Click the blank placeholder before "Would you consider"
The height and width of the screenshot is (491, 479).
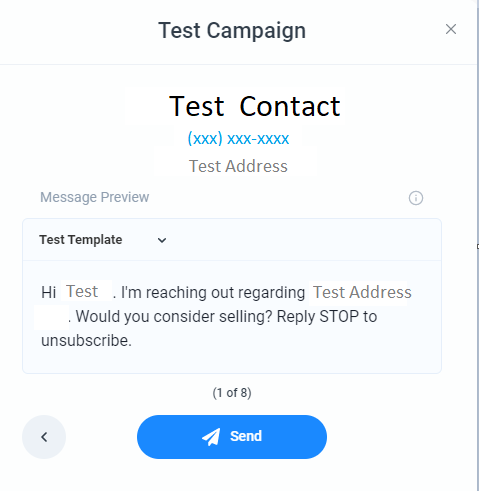tap(52, 317)
